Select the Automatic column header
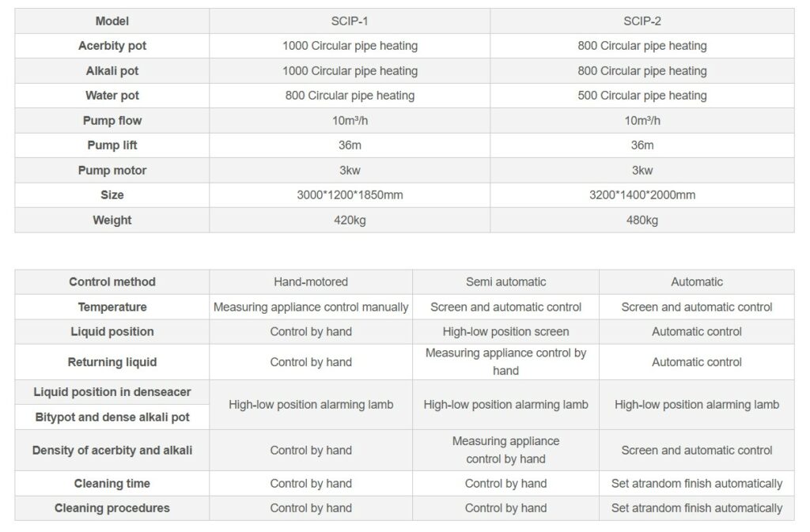 (x=697, y=281)
